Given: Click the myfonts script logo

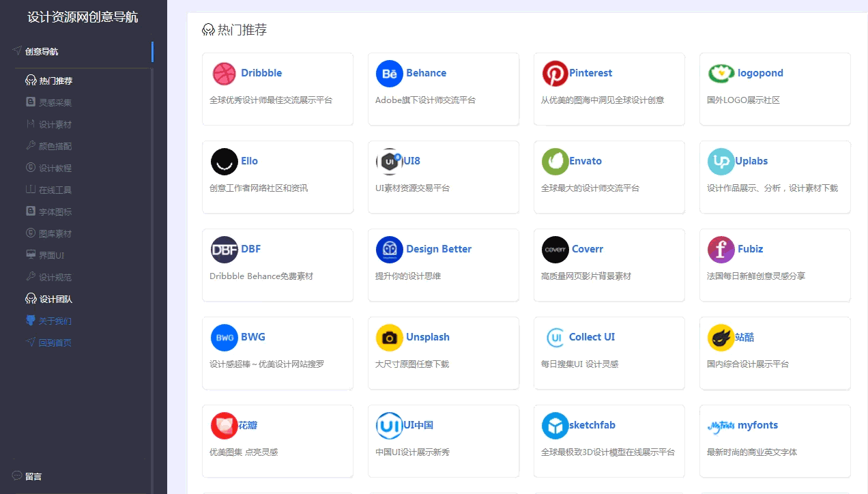Looking at the screenshot, I should tap(721, 426).
